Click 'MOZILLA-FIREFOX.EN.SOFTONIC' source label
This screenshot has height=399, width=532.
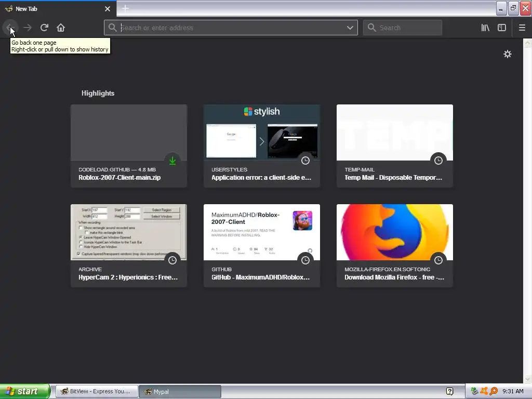coord(387,269)
